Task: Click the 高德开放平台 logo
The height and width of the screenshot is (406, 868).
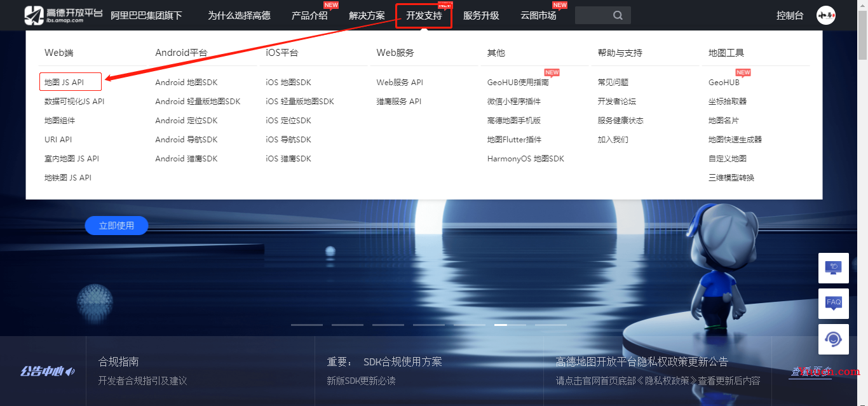Action: (64, 15)
